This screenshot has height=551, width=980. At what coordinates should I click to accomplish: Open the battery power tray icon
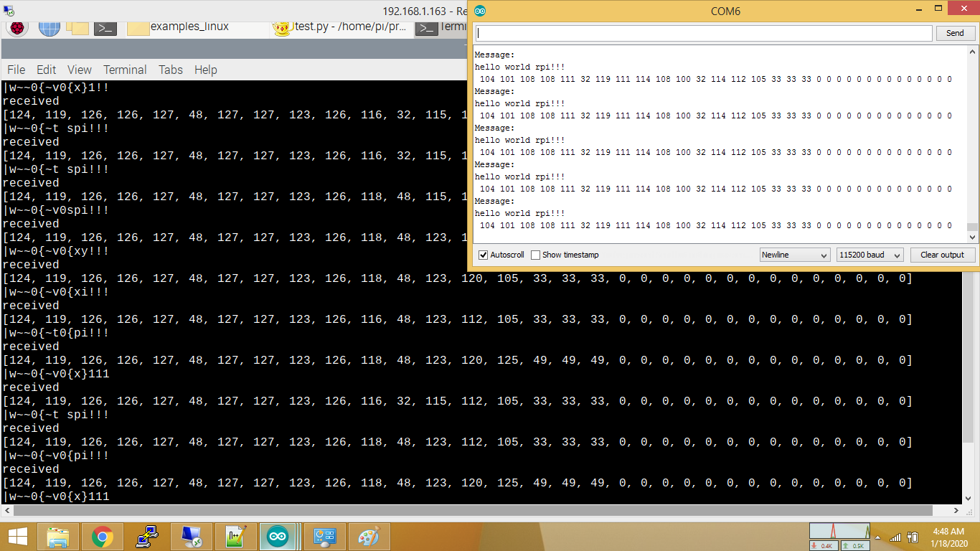point(913,537)
